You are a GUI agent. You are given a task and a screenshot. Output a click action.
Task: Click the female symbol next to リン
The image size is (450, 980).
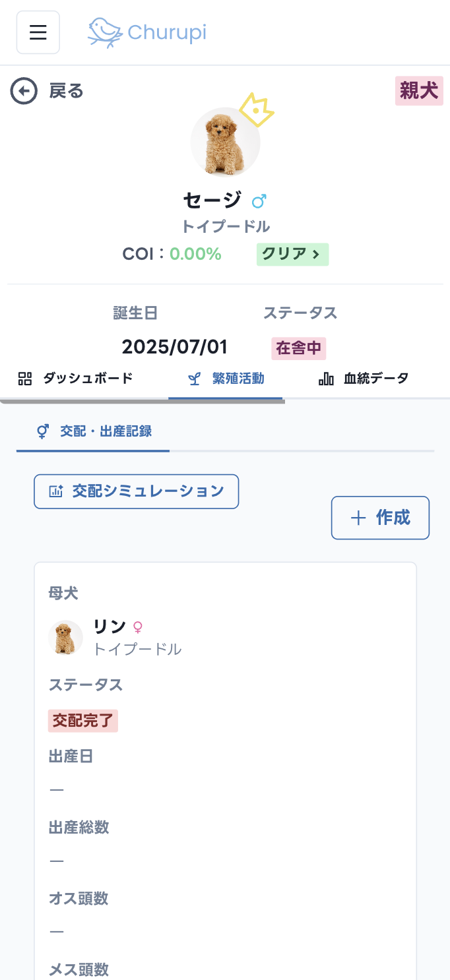point(137,628)
